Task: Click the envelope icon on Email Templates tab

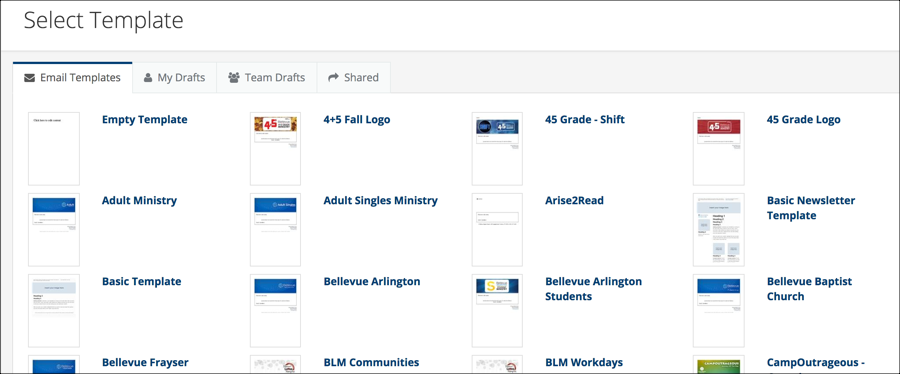Action: point(29,78)
